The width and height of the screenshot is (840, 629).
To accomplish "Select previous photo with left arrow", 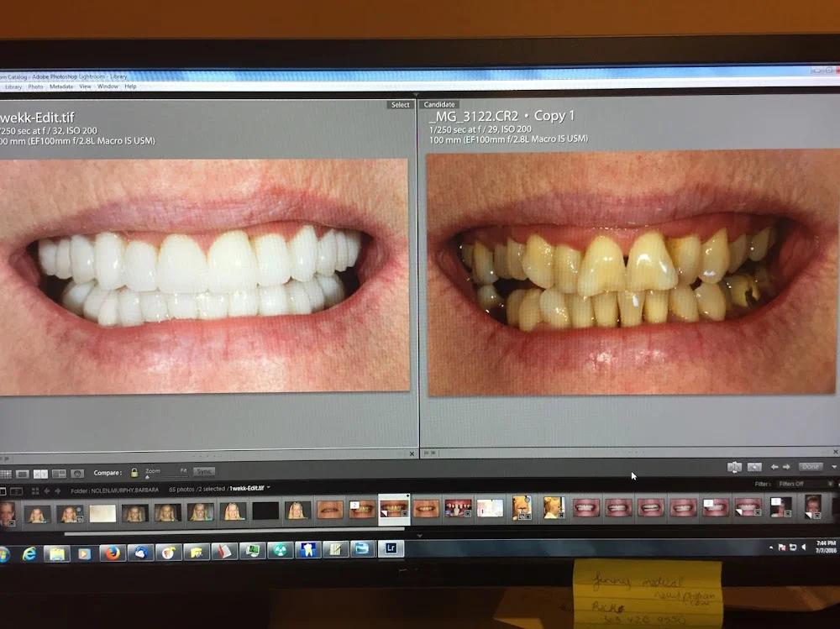I will [774, 467].
